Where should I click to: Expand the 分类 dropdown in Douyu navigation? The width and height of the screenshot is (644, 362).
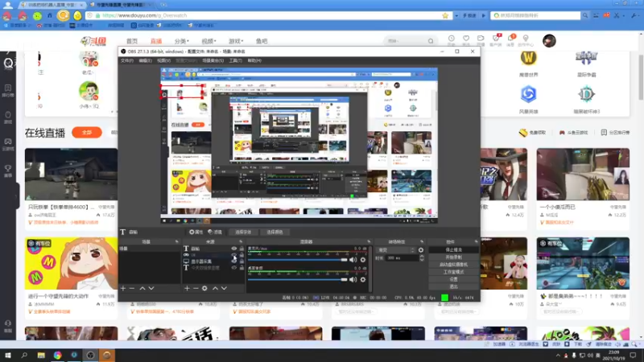click(x=181, y=41)
